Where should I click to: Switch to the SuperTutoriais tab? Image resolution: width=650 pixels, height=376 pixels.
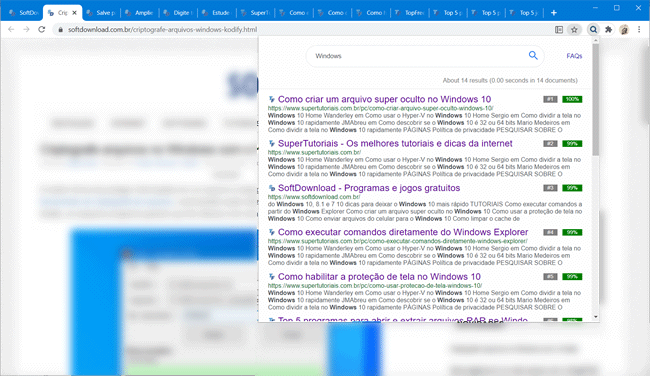click(x=255, y=13)
